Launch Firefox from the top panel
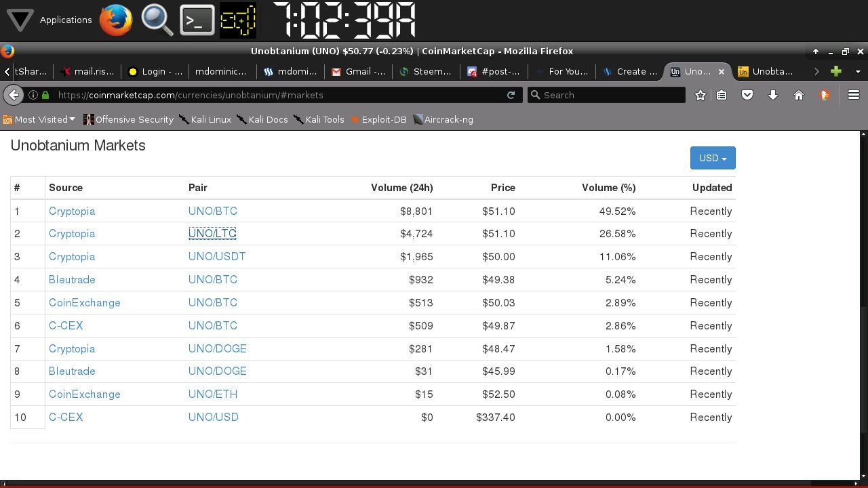This screenshot has width=868, height=488. click(116, 20)
